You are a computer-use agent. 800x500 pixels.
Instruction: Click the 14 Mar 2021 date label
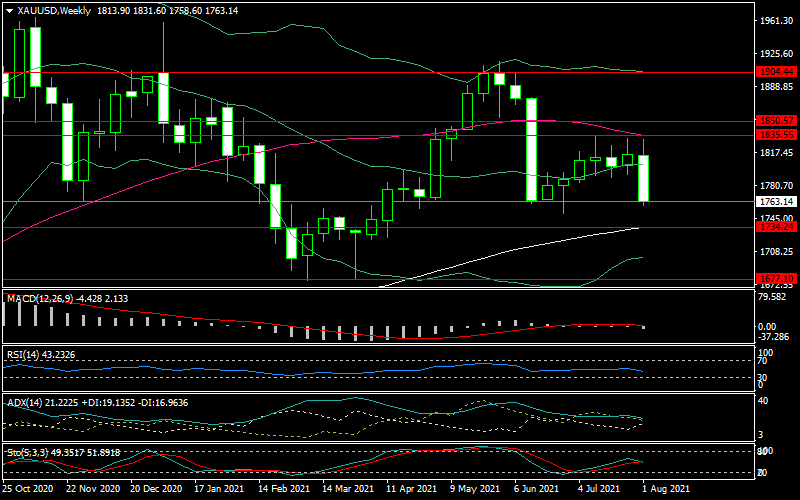point(348,488)
